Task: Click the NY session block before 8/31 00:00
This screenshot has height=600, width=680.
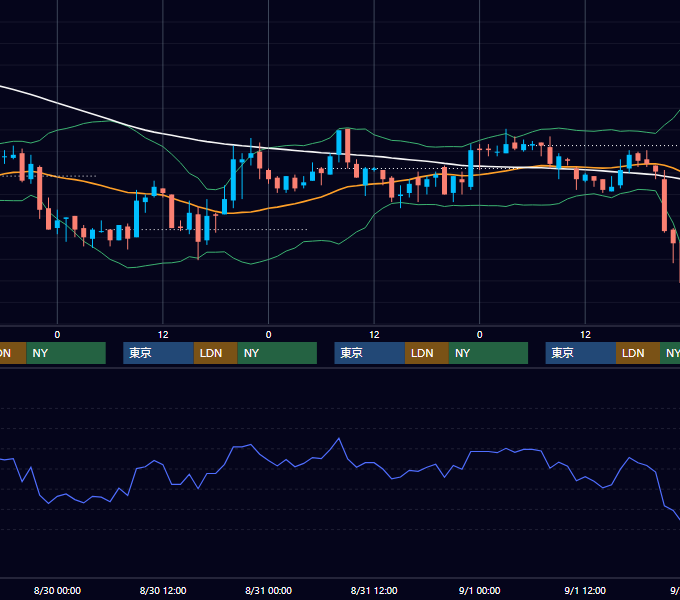Action: pos(277,353)
